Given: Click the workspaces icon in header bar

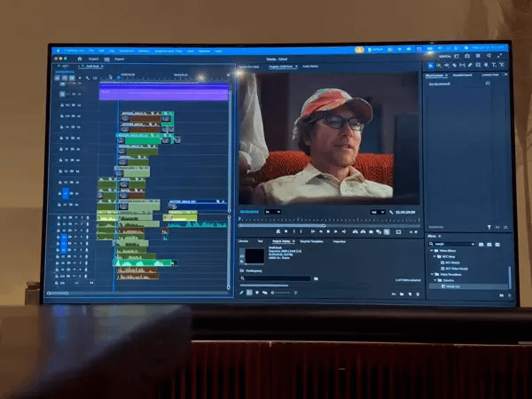Looking at the screenshot, I should tap(457, 56).
